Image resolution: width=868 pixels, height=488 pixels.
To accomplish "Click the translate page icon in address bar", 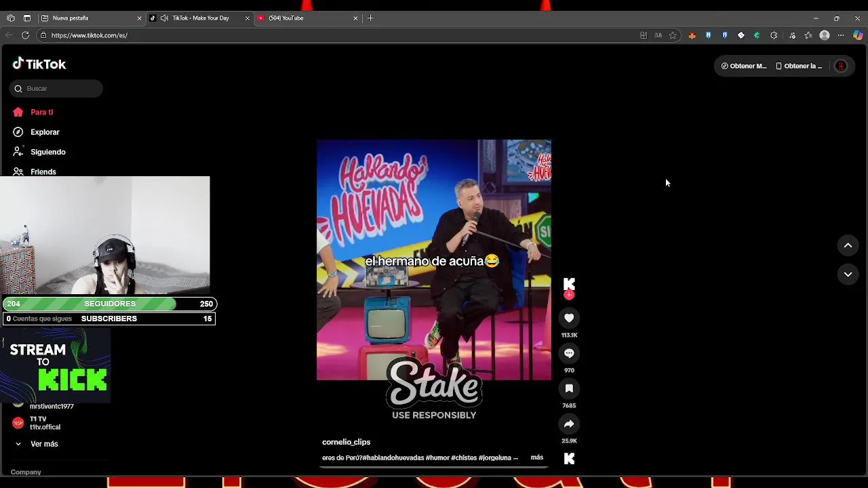I will coord(658,35).
